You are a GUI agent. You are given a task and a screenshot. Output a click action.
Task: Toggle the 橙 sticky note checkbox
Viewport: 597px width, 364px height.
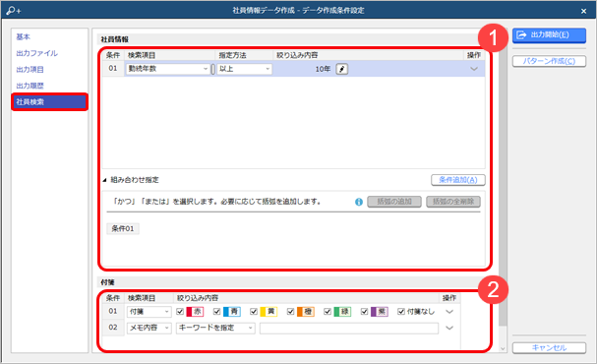click(x=290, y=312)
